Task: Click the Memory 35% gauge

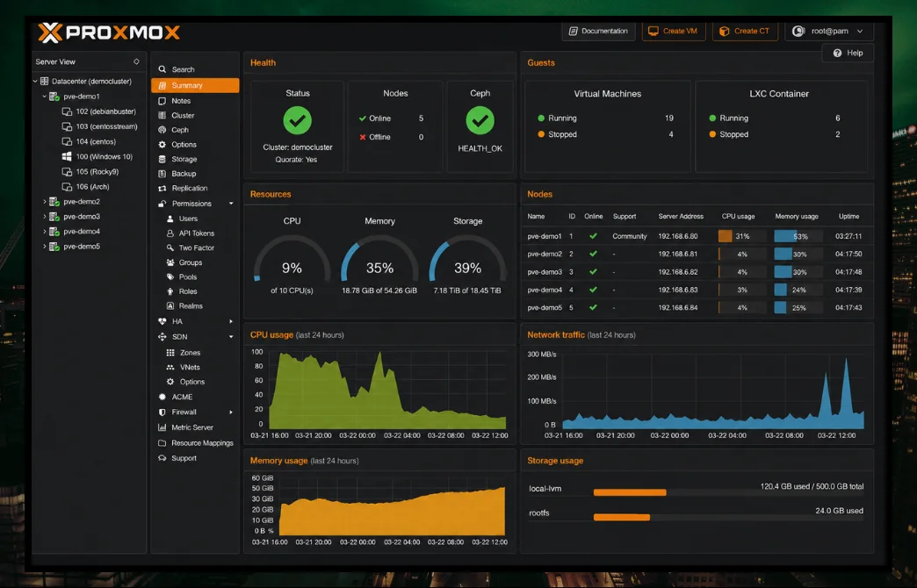Action: coord(379,260)
